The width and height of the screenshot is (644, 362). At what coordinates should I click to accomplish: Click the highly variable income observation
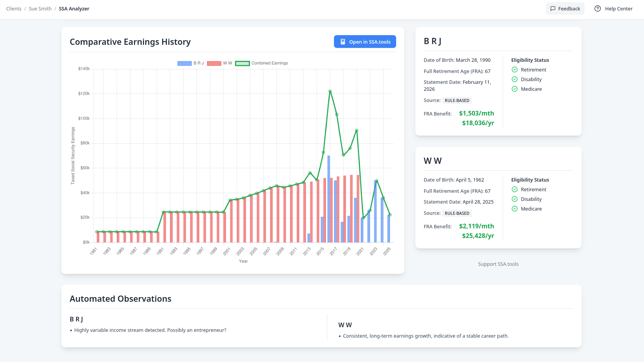coord(150,330)
